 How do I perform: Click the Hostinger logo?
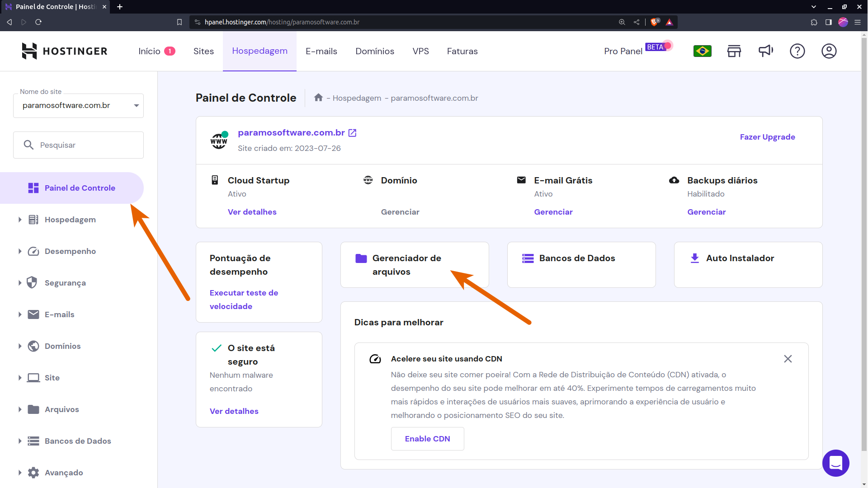[65, 51]
